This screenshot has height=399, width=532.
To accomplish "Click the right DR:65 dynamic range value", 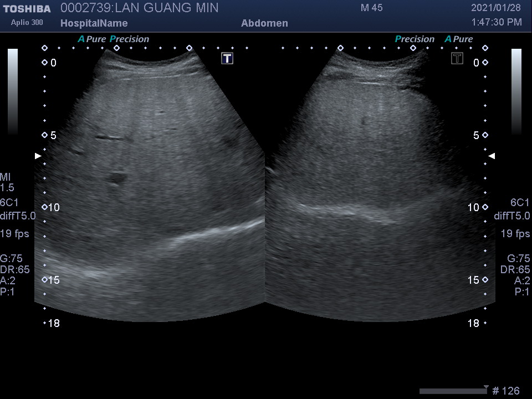I will pos(515,269).
